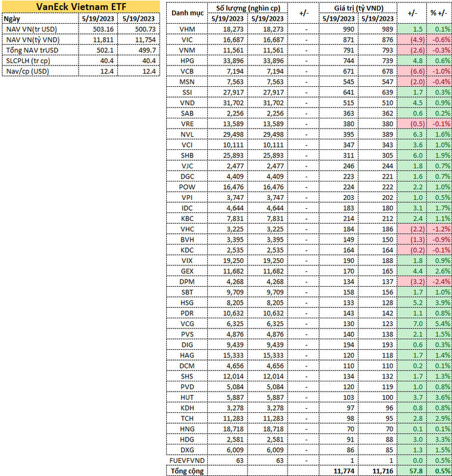
Task: Select the SLCPLH (tr cp) label
Action: tap(28, 61)
